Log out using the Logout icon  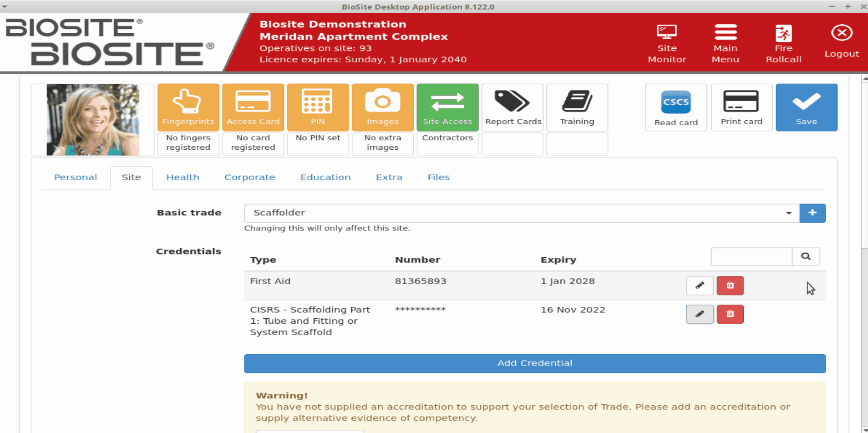coord(842,41)
